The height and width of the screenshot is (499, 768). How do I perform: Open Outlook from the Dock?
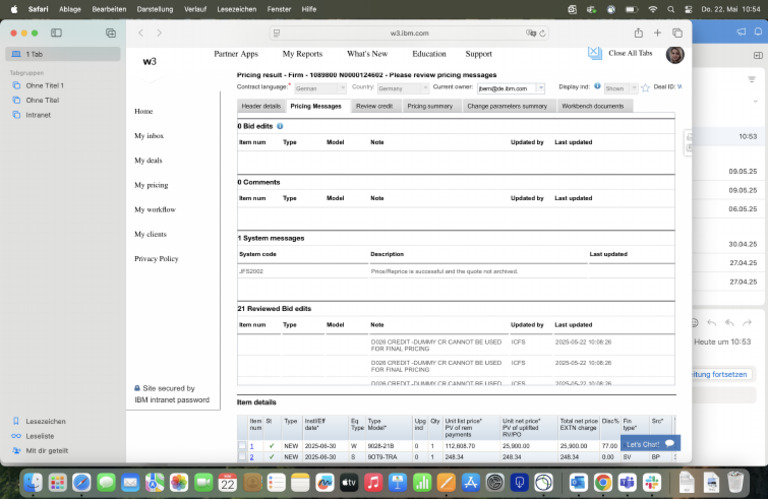(x=578, y=483)
